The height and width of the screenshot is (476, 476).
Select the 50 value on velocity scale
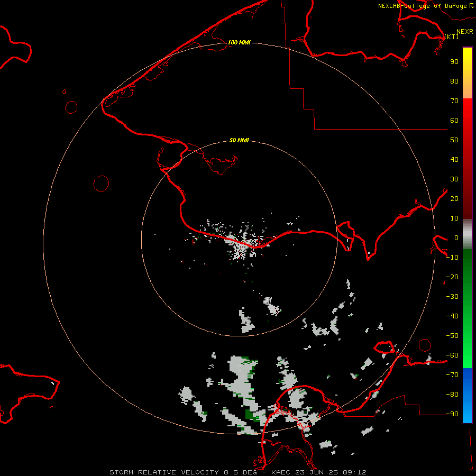point(454,140)
